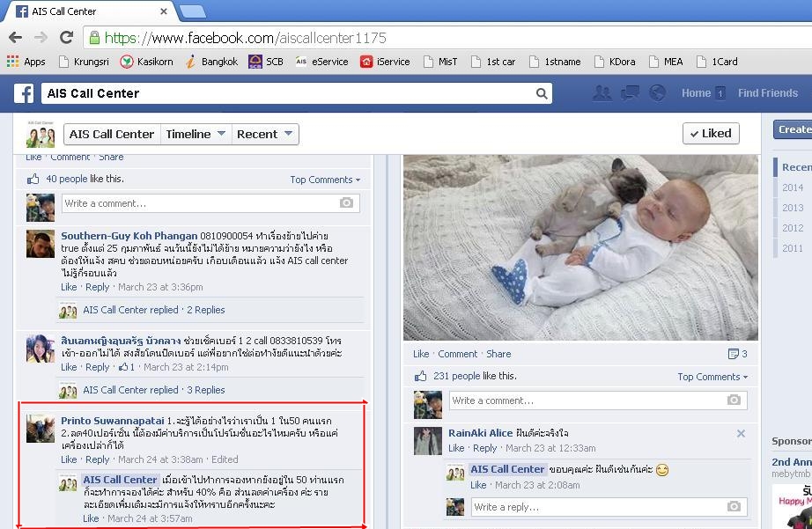Open the 1stname bookmark
This screenshot has height=529, width=812.
point(555,62)
